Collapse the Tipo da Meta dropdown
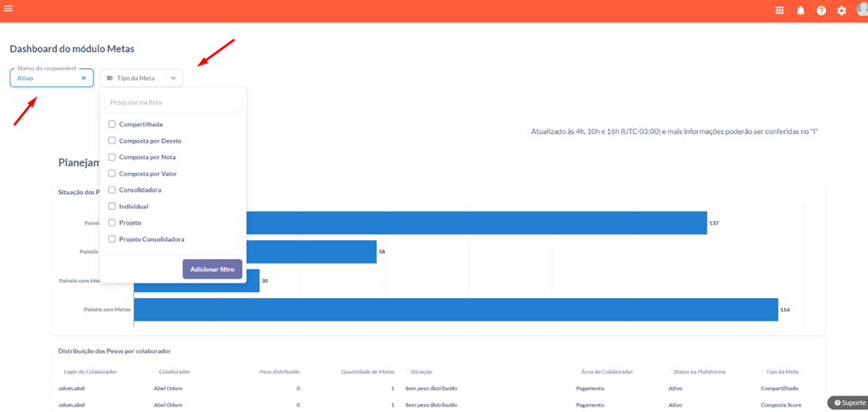868x412 pixels. tap(173, 78)
